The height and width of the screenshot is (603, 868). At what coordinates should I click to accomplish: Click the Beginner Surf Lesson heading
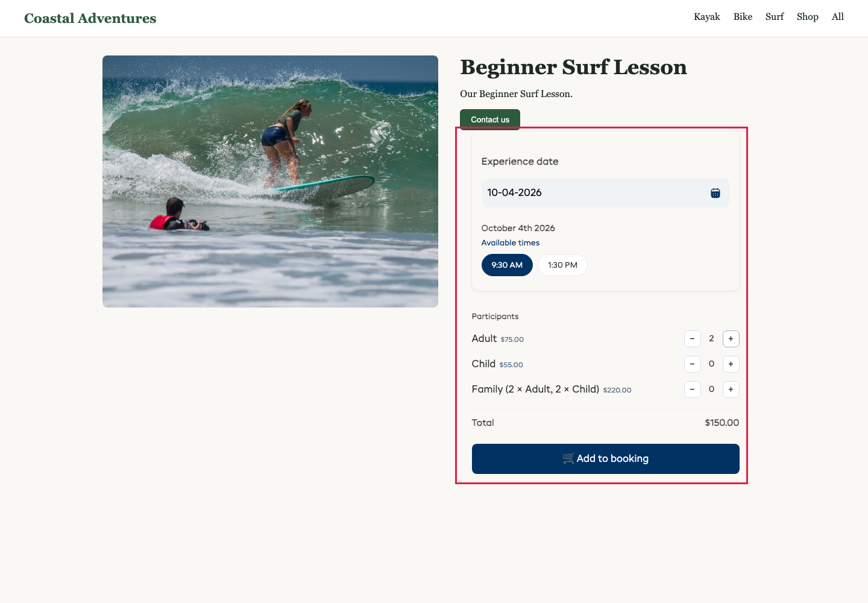(x=574, y=67)
